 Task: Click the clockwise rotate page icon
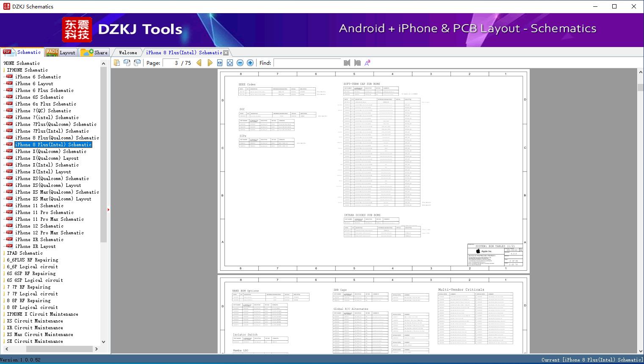click(127, 63)
